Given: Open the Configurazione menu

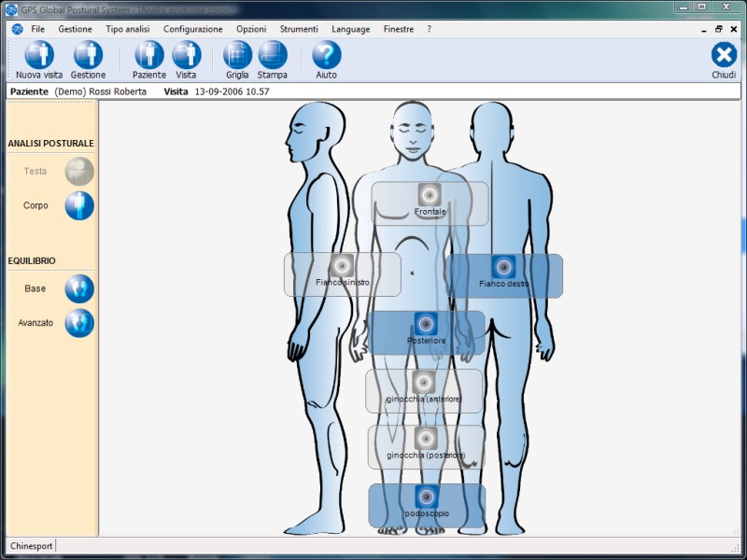Looking at the screenshot, I should tap(192, 29).
